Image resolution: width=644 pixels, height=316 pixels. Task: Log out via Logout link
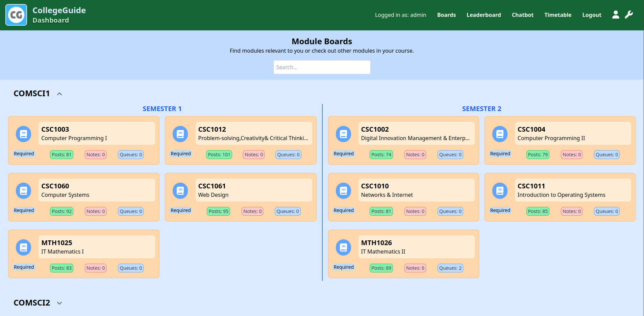point(592,15)
